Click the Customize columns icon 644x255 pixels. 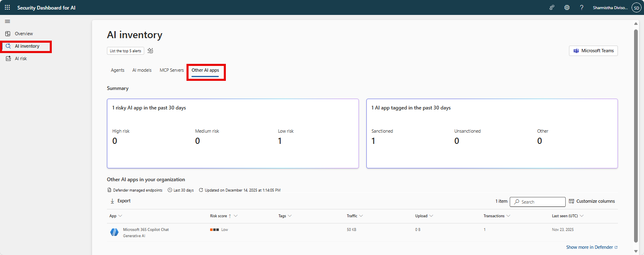571,201
